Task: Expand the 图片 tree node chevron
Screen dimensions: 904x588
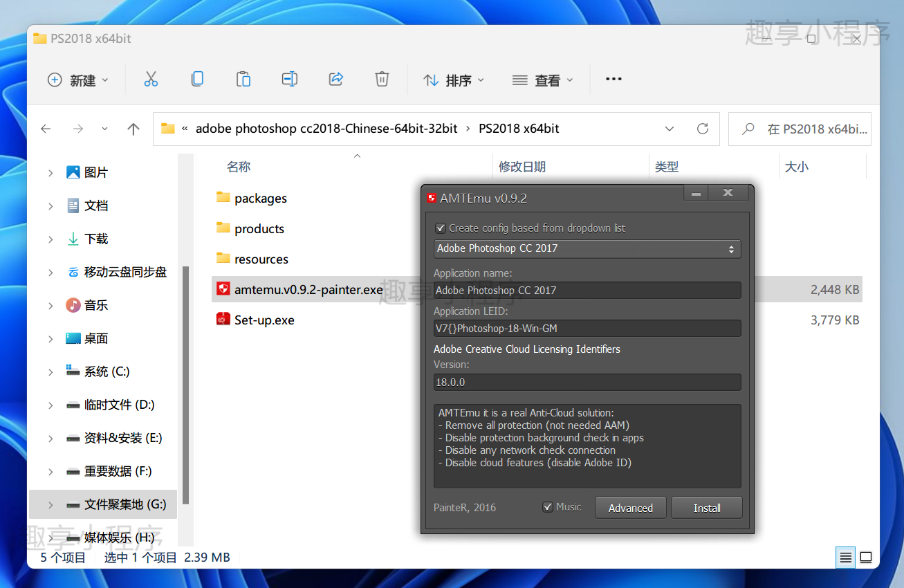Action: 50,172
